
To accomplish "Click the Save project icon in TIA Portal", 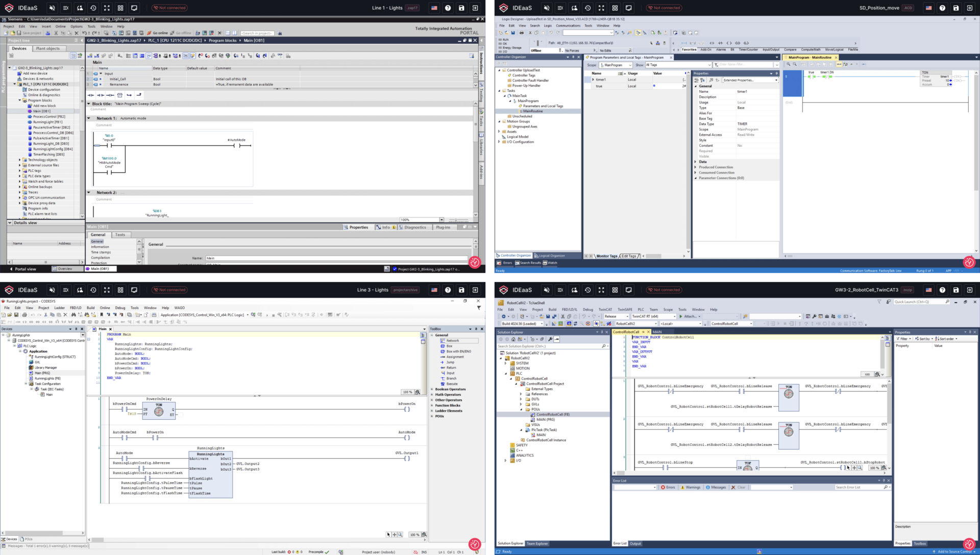I will pos(19,33).
